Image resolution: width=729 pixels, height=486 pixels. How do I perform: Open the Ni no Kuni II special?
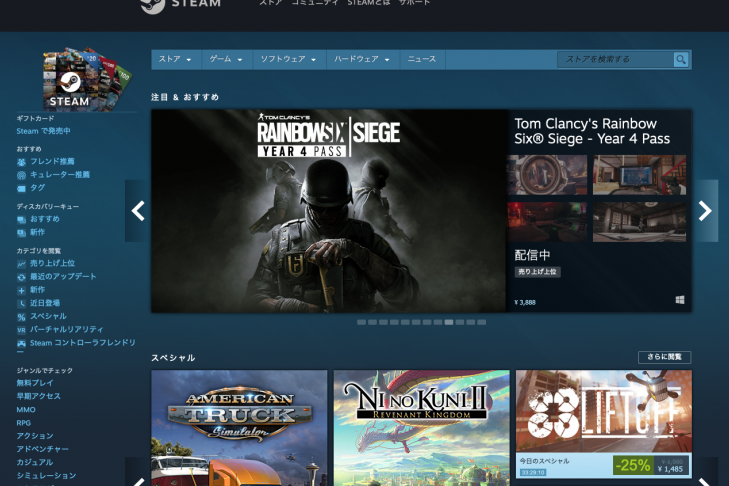(x=422, y=428)
